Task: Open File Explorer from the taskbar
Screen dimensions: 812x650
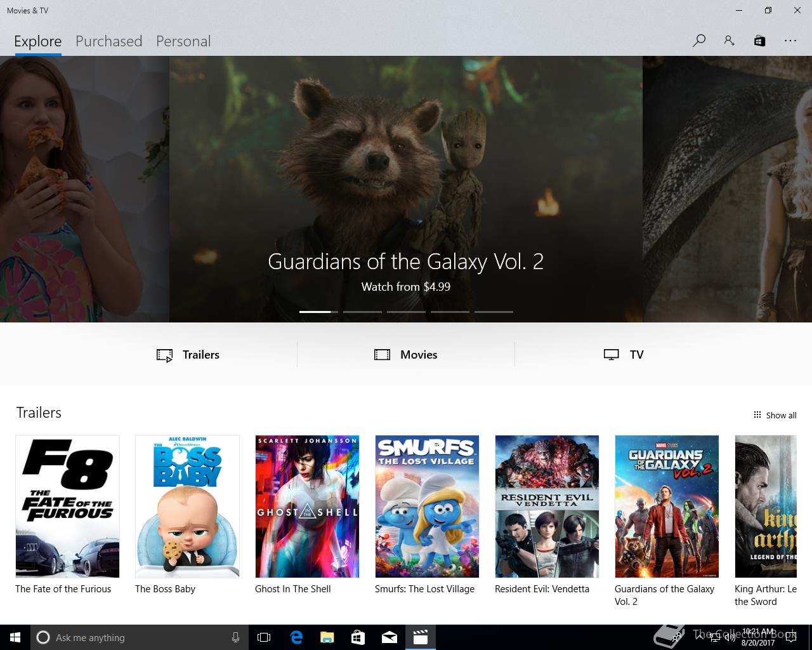Action: pyautogui.click(x=327, y=637)
